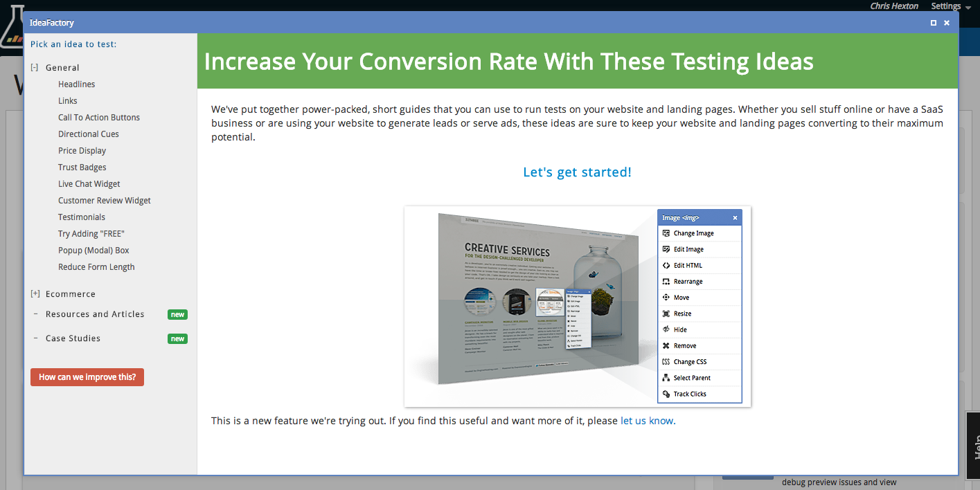The height and width of the screenshot is (490, 980).
Task: Choose Reduce Form Length idea
Action: pyautogui.click(x=96, y=267)
